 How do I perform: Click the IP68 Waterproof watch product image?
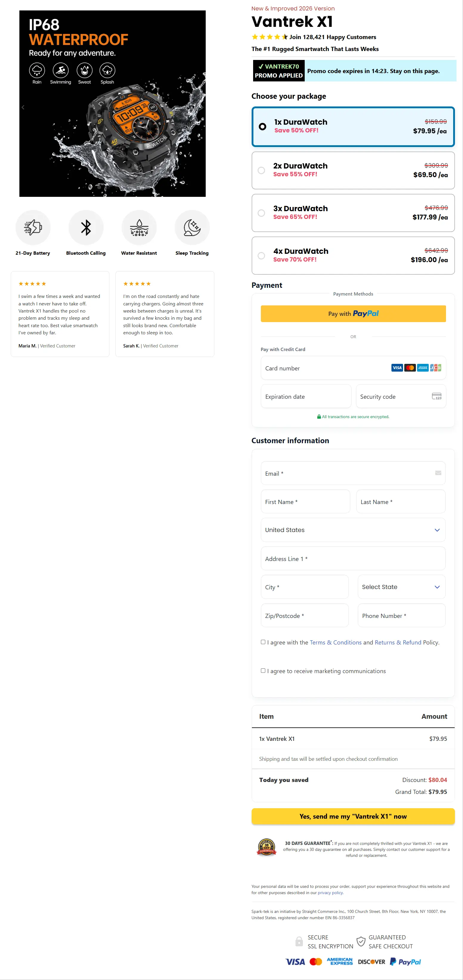(113, 103)
